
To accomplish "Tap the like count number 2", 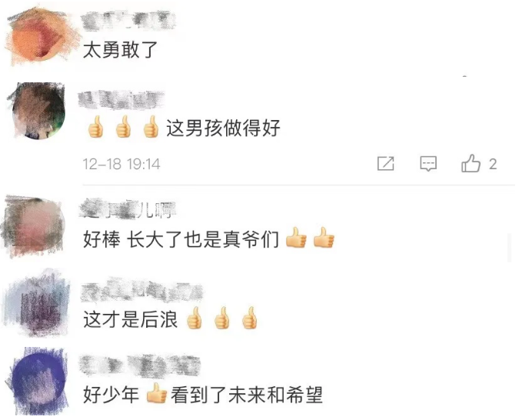I will point(493,165).
